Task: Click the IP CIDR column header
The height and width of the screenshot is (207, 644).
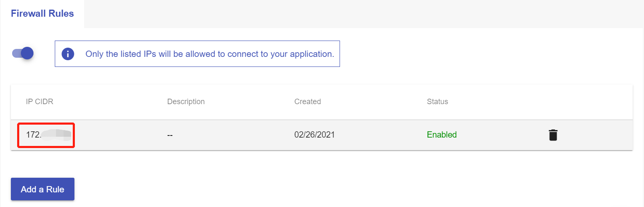Action: tap(40, 102)
